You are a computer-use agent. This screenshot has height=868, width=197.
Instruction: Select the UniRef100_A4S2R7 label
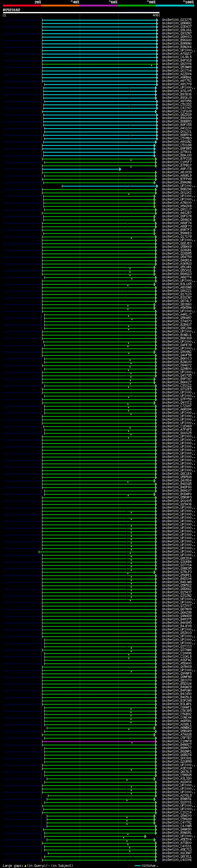coord(176,213)
